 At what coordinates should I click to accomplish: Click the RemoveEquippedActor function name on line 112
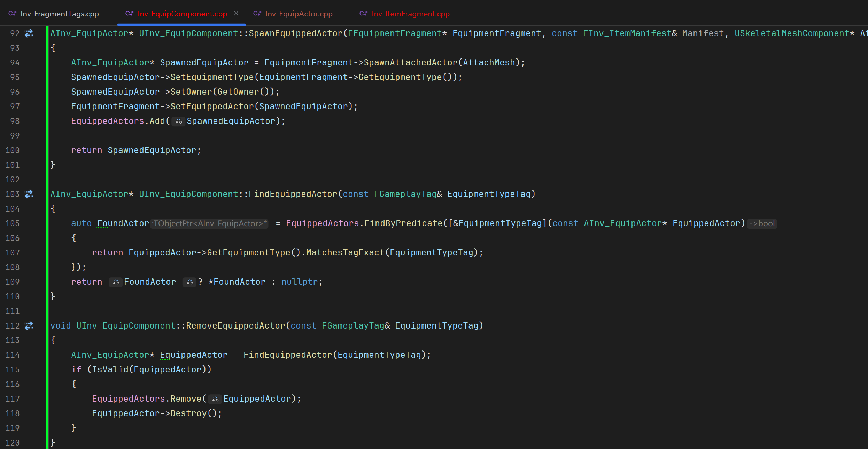click(x=235, y=326)
